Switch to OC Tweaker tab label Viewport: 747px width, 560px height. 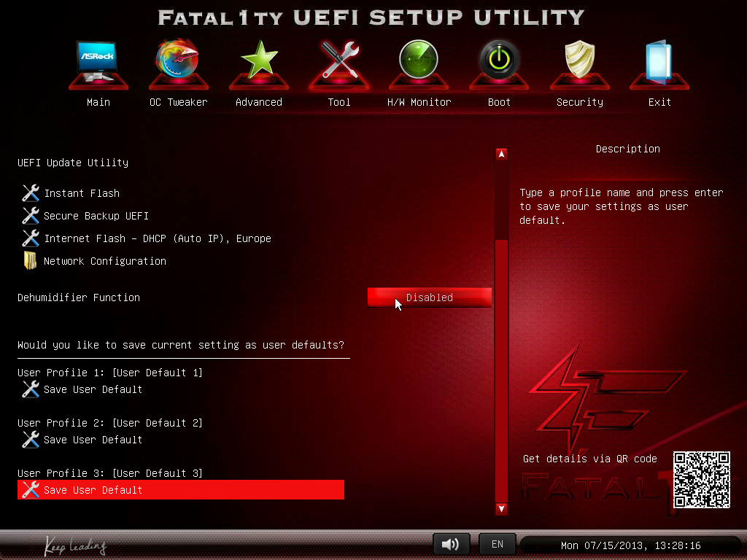[x=178, y=102]
